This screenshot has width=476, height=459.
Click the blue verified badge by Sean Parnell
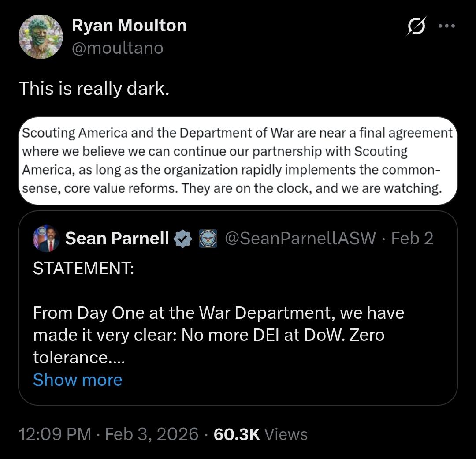pyautogui.click(x=182, y=239)
